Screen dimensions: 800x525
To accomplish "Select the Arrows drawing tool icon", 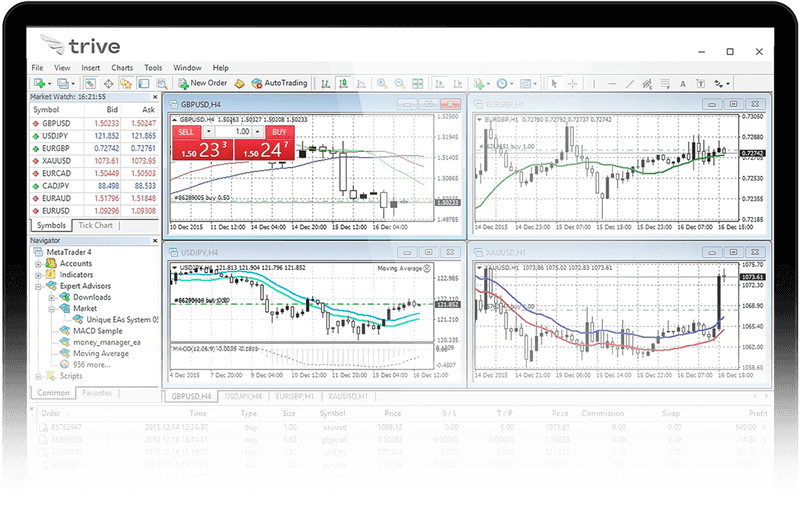I will pos(719,83).
